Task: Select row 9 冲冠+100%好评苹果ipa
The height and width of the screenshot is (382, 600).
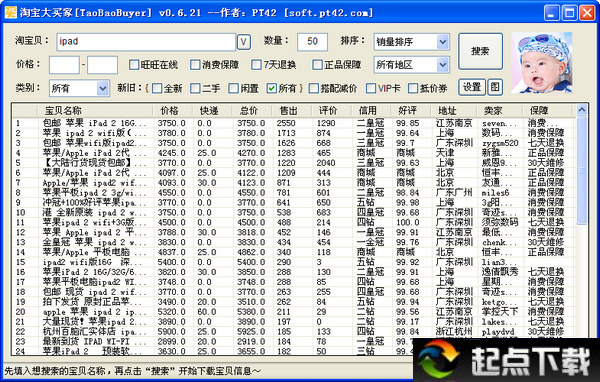Action: [293, 203]
